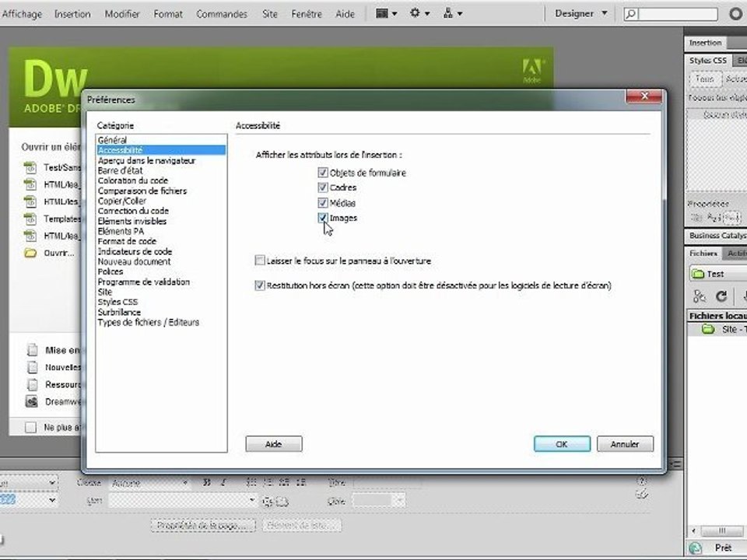Viewport: 747px width, 560px height.
Task: Click the help icon in Properties panel
Action: coord(642,481)
